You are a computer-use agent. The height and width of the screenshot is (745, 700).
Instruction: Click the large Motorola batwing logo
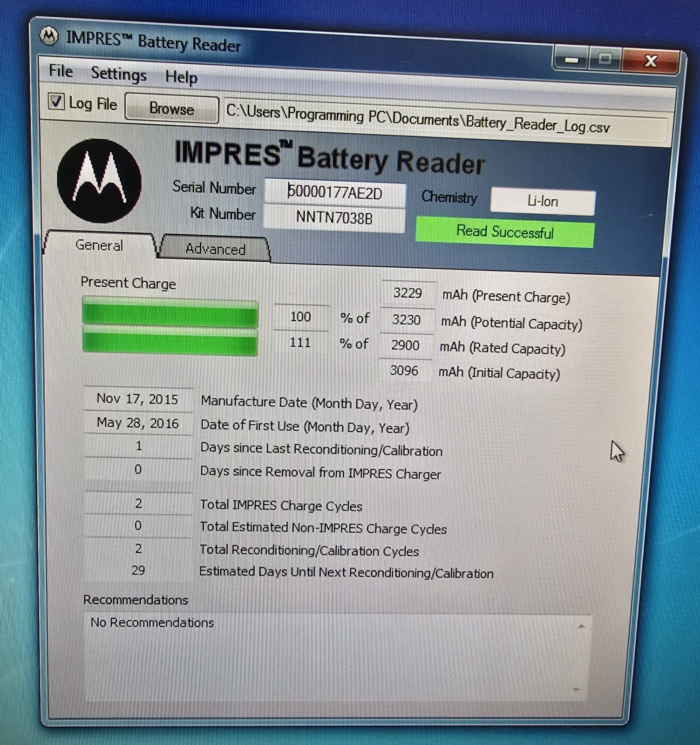click(99, 181)
